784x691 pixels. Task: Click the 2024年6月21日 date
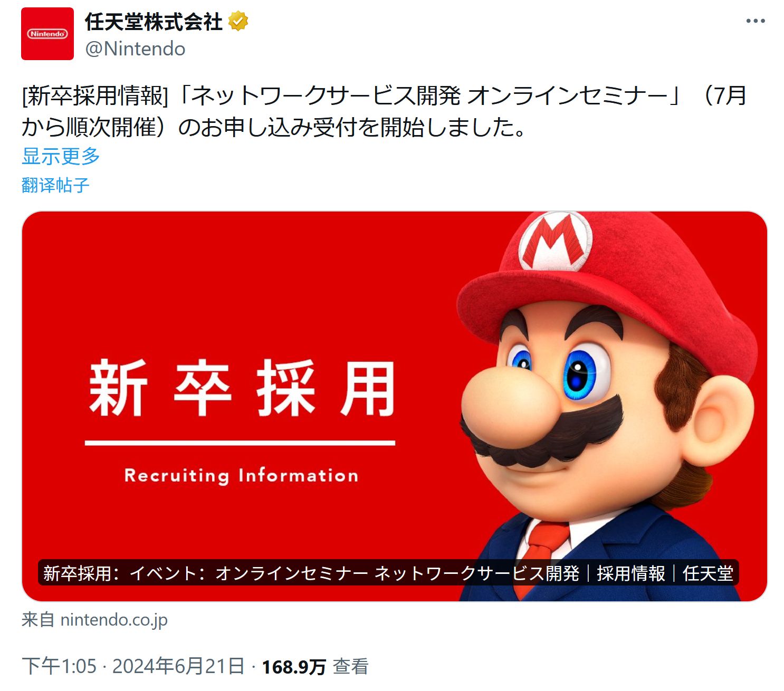pyautogui.click(x=178, y=666)
